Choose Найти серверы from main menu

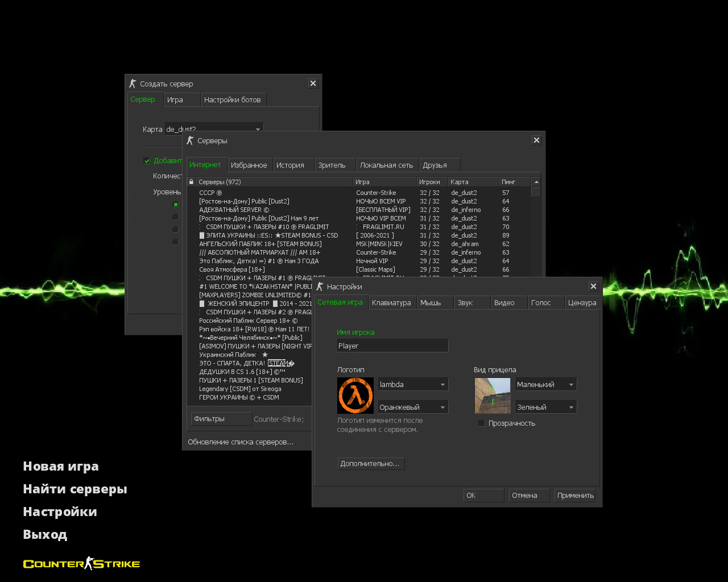(x=75, y=489)
